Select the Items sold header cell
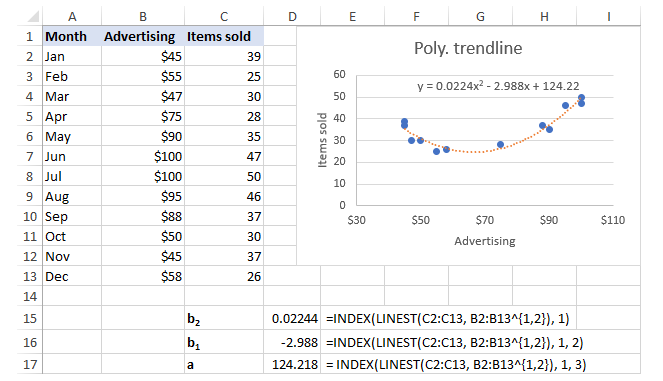Image resolution: width=663 pixels, height=381 pixels. click(224, 36)
